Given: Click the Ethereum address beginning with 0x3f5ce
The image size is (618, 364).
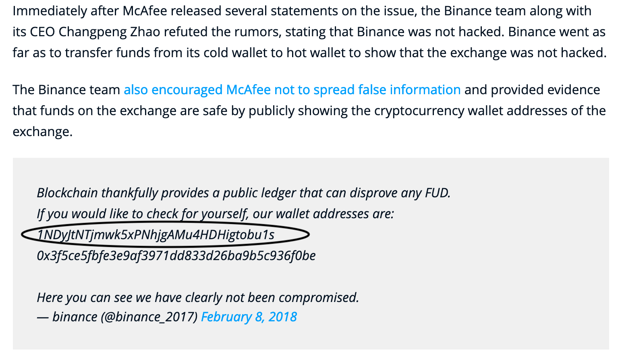Looking at the screenshot, I should point(176,256).
